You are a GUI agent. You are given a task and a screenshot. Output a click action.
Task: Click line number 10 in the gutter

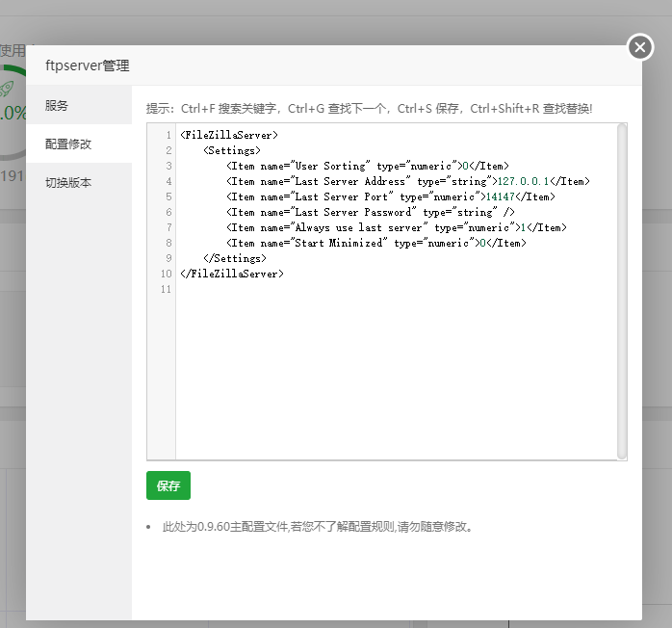coord(167,274)
